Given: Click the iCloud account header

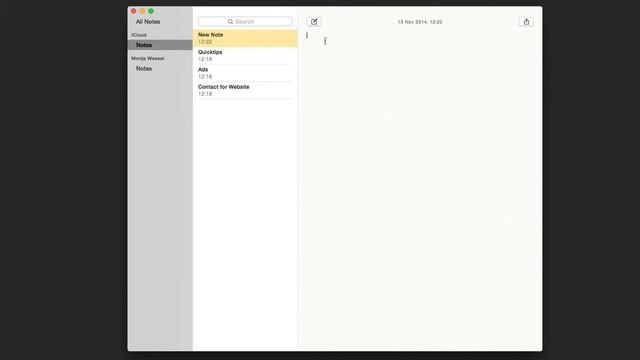Looking at the screenshot, I should (x=139, y=35).
